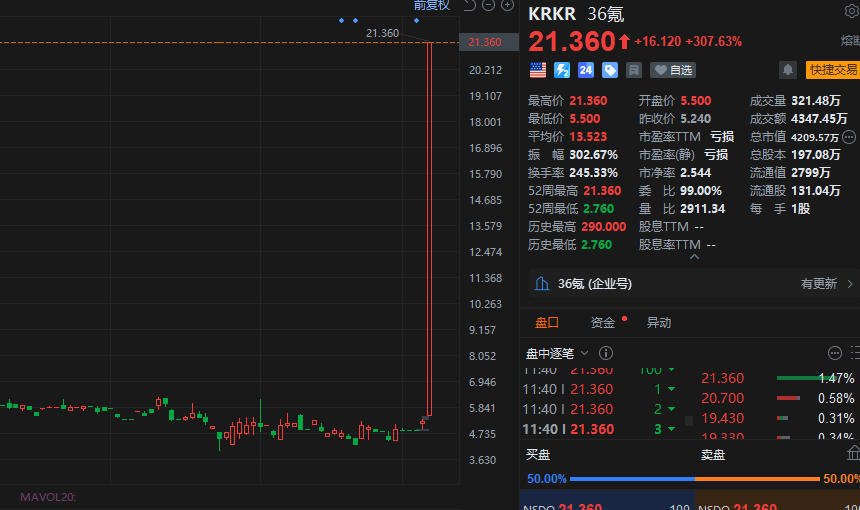The image size is (860, 510).
Task: Click the orange sell-side ratio bar
Action: coord(757,479)
